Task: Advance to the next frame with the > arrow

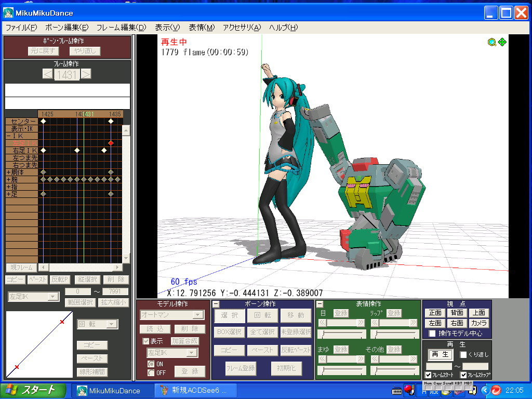Action: click(x=86, y=74)
